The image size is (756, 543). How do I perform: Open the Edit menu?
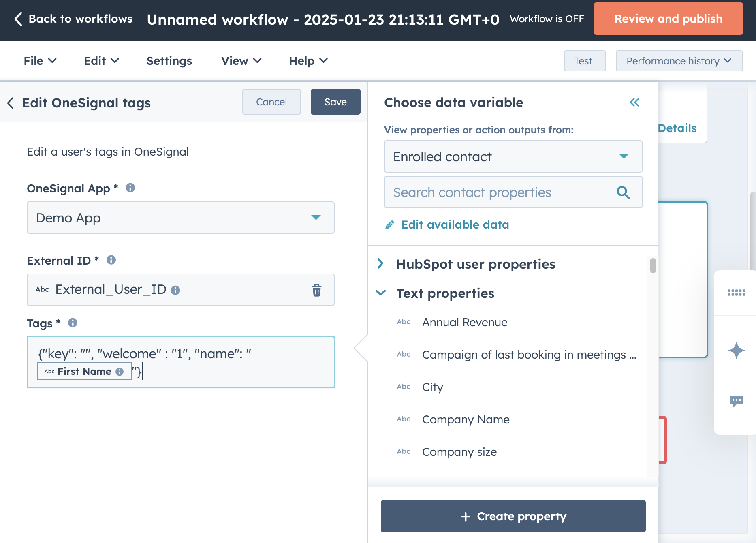coord(101,61)
